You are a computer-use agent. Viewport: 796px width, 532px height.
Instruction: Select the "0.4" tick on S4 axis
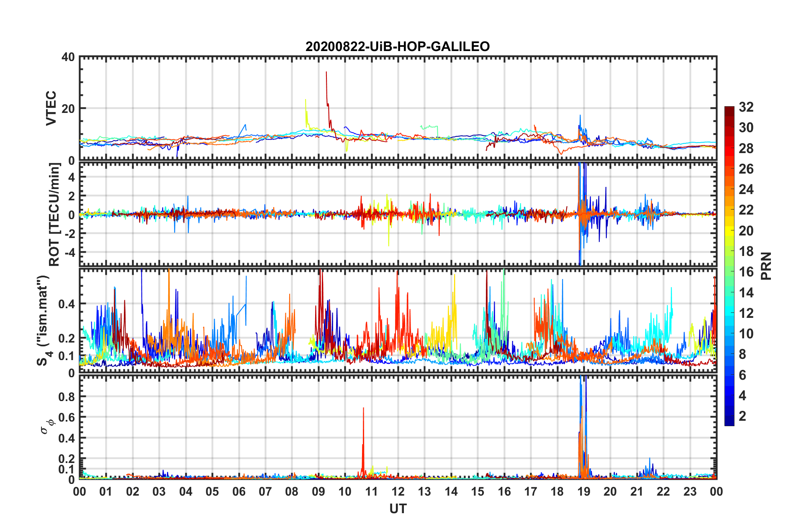pyautogui.click(x=67, y=304)
